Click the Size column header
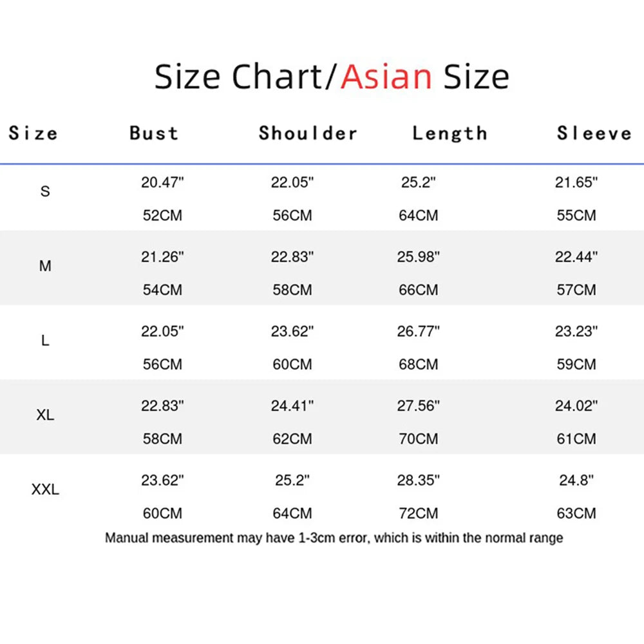Image resolution: width=644 pixels, height=644 pixels. (x=33, y=133)
